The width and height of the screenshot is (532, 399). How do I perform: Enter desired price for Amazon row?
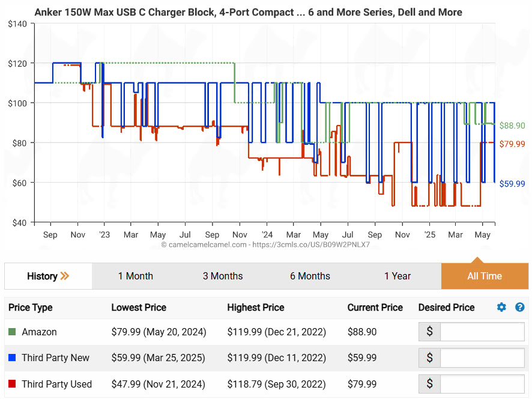coord(482,332)
